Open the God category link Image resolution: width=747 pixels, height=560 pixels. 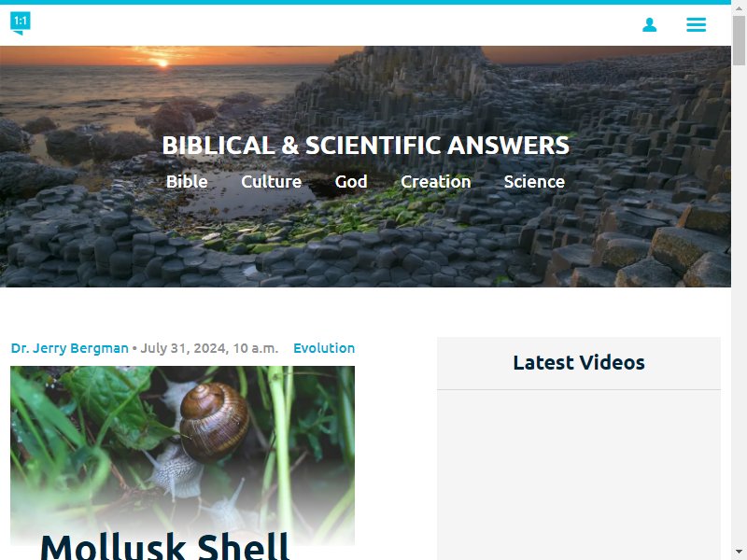point(351,181)
